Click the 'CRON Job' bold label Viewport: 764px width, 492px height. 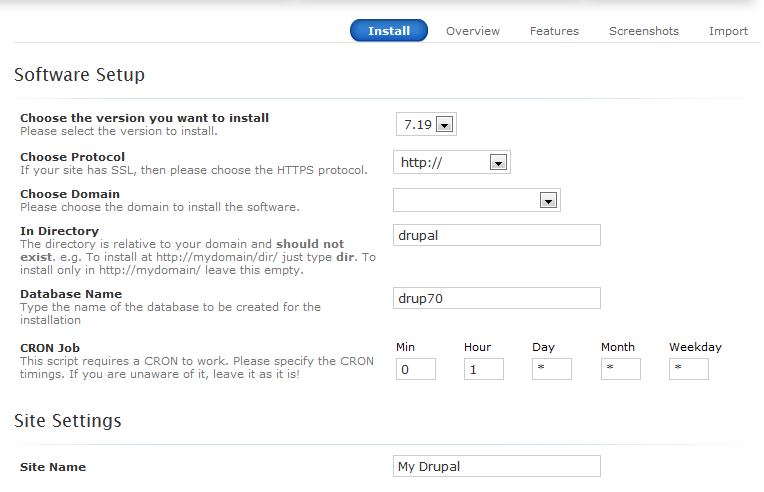pyautogui.click(x=50, y=347)
